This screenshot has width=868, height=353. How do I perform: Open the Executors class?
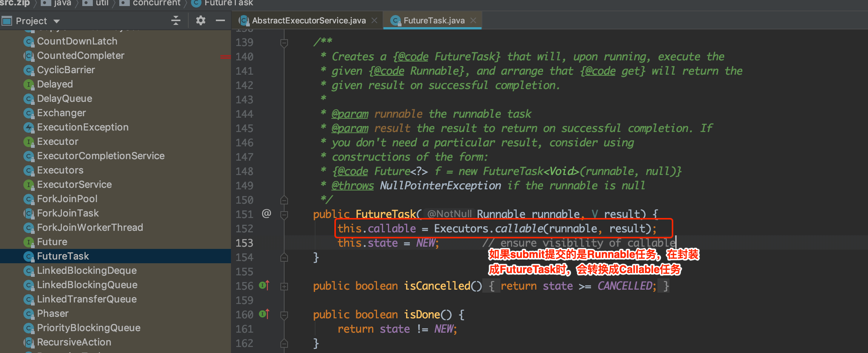click(x=60, y=170)
